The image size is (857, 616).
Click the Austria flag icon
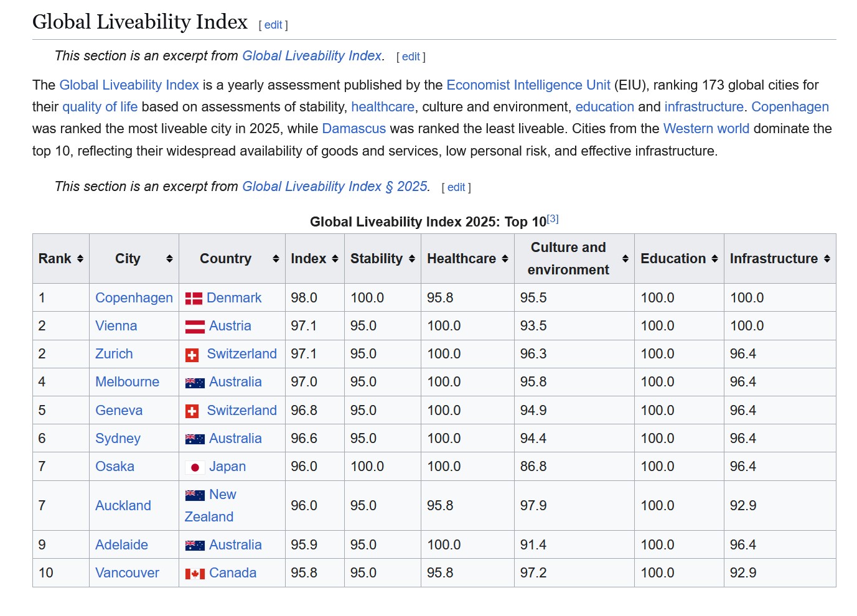(195, 327)
